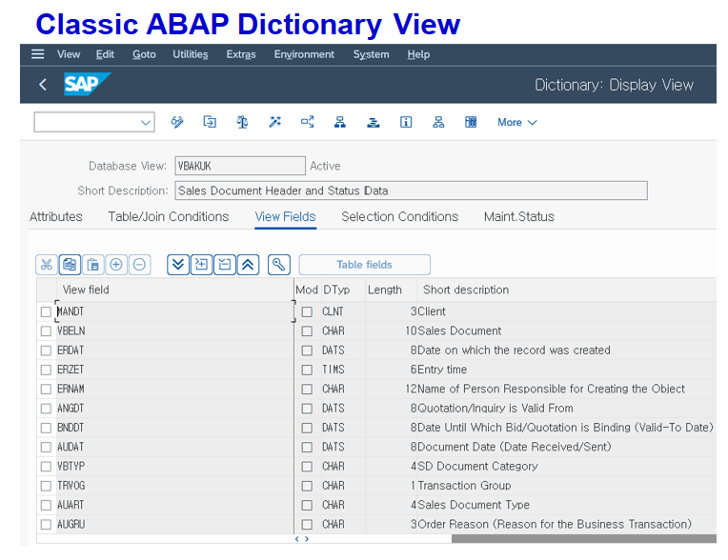Click the Display/Change pencil-glasses toolbar icon

tap(177, 123)
